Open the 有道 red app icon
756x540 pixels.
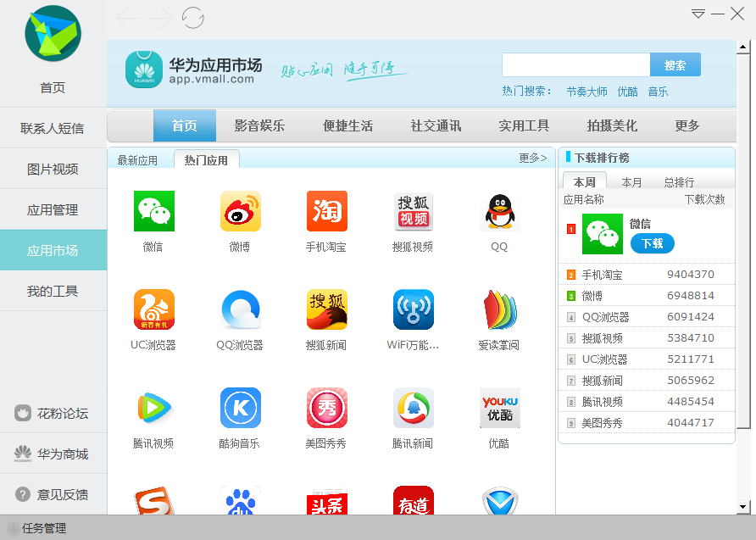click(414, 500)
